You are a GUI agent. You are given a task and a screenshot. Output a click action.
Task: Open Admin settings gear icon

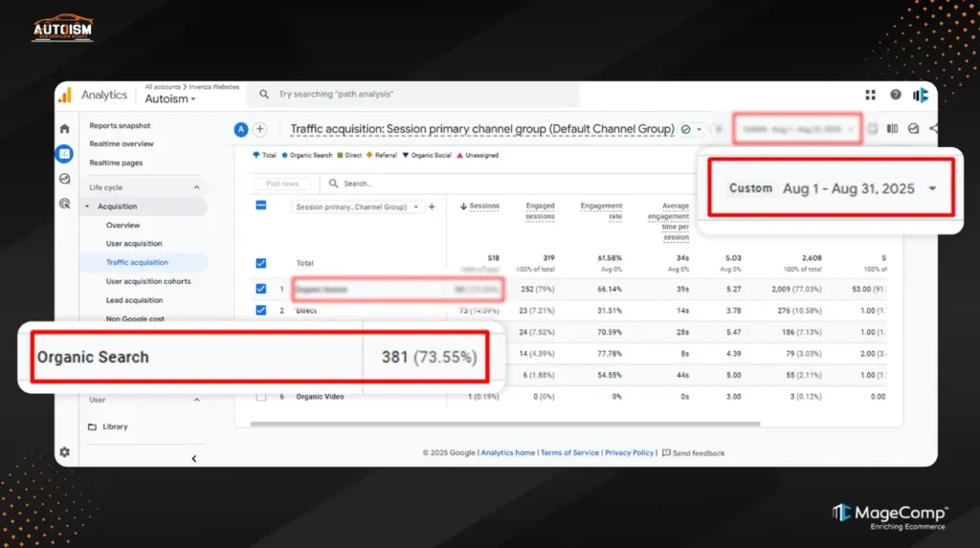[64, 451]
